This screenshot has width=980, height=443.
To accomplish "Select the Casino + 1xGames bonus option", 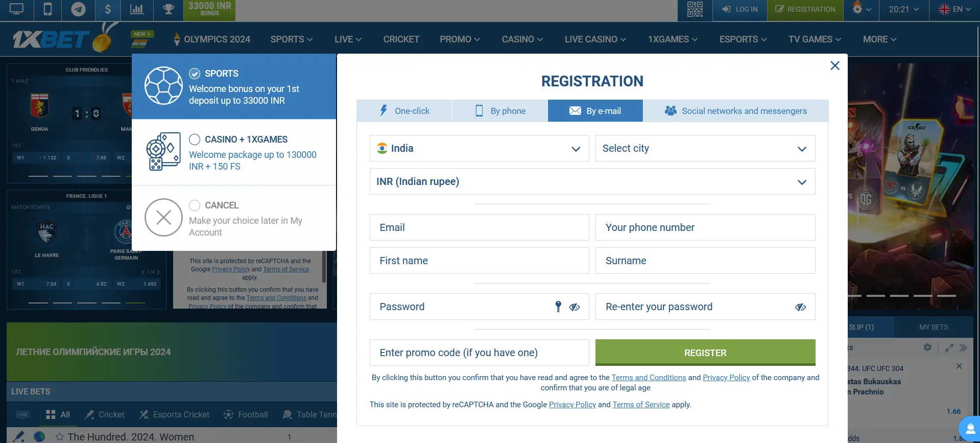I will pos(195,139).
